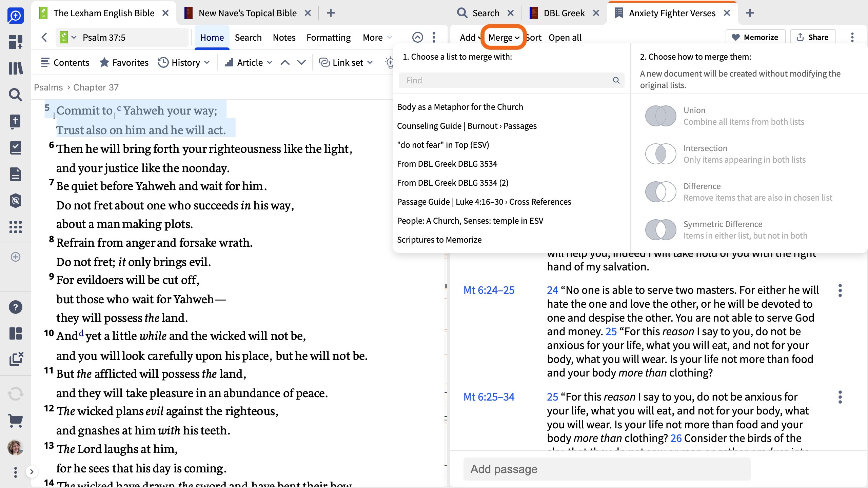The image size is (868, 488).
Task: Open the Bible bookmark-plus sidebar icon
Action: (x=16, y=121)
